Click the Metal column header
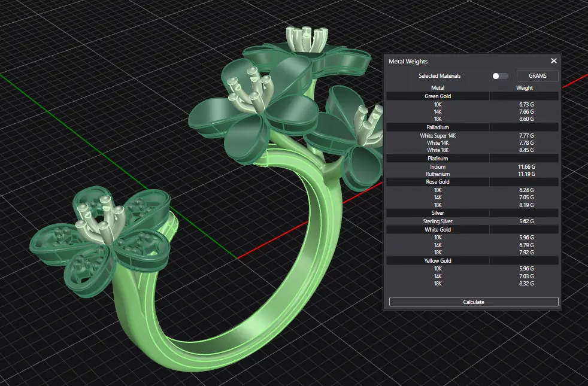This screenshot has width=588, height=386. [x=438, y=88]
